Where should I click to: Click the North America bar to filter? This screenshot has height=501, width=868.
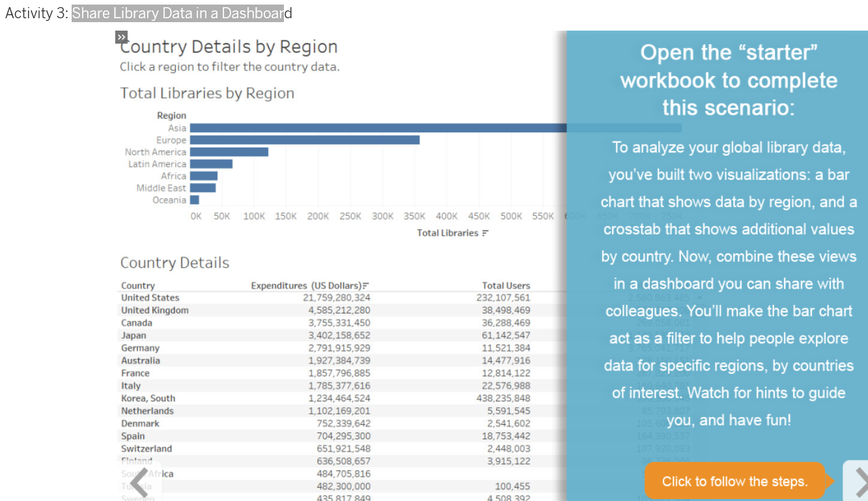(x=228, y=151)
